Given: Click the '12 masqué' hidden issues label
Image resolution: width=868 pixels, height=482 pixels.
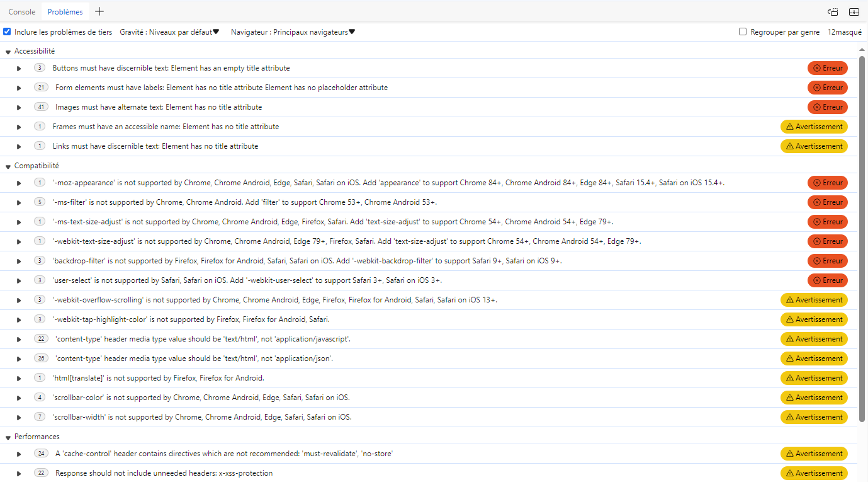Looking at the screenshot, I should 845,32.
